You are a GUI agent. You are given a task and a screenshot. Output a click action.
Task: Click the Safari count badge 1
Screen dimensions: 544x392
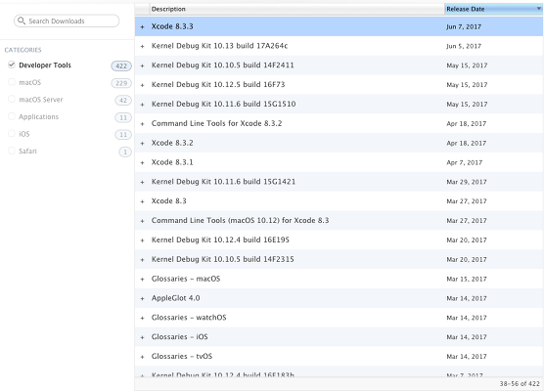click(x=125, y=152)
